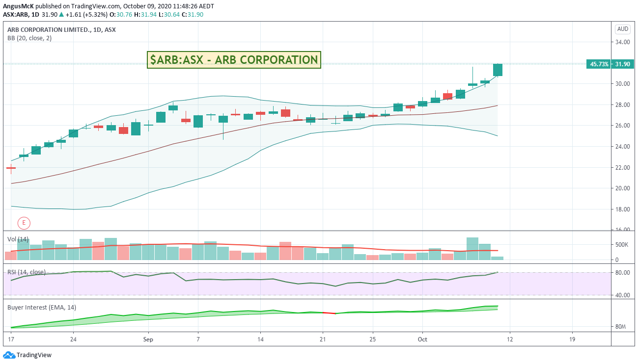The height and width of the screenshot is (364, 638).
Task: Click the ASX:ARB symbol in header
Action: [x=15, y=15]
